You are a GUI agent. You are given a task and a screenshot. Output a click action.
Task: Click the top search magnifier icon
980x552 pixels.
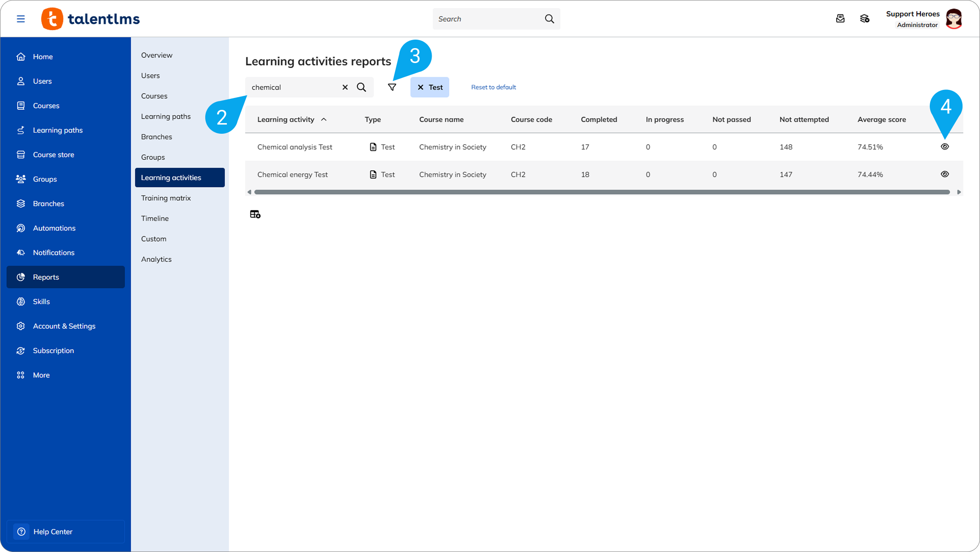click(x=549, y=19)
